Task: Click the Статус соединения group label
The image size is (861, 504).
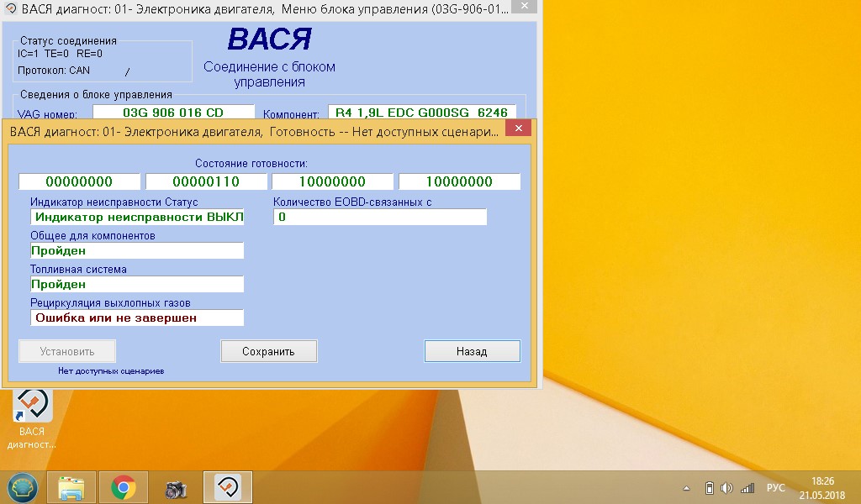Action: coord(68,41)
